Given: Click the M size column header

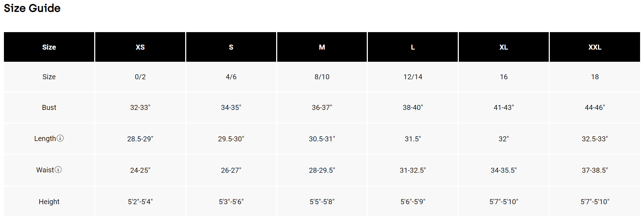Looking at the screenshot, I should [x=322, y=47].
